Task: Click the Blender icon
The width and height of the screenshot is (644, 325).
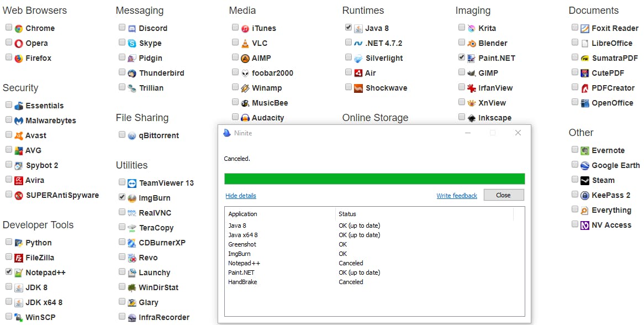Action: coord(472,44)
